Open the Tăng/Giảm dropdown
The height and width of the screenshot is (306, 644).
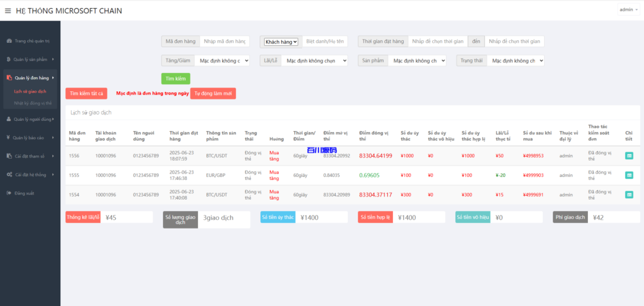[222, 60]
